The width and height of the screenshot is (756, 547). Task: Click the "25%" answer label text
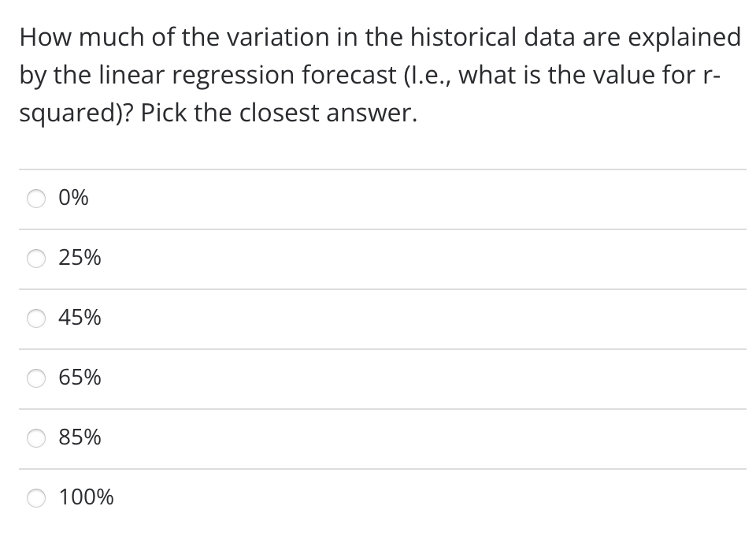point(80,259)
